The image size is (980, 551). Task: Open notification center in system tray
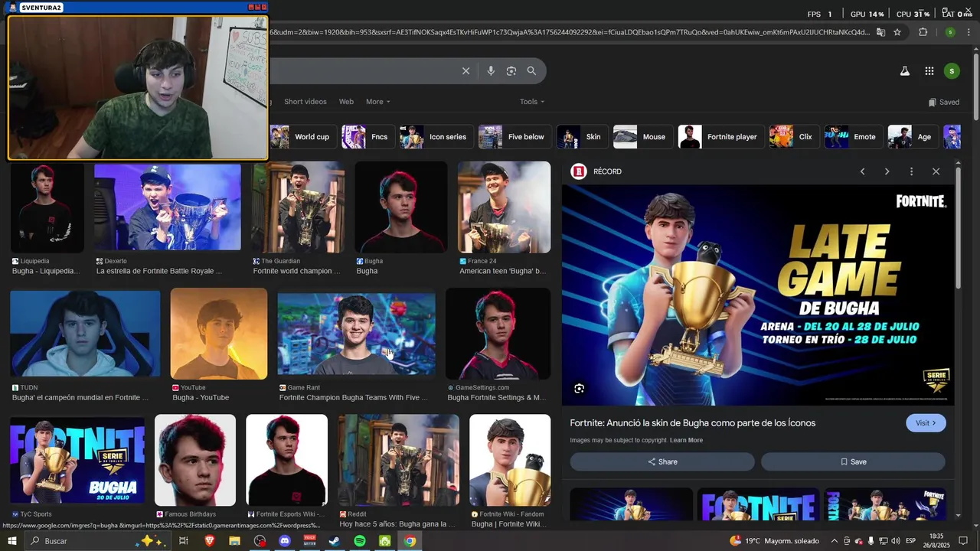pos(963,541)
